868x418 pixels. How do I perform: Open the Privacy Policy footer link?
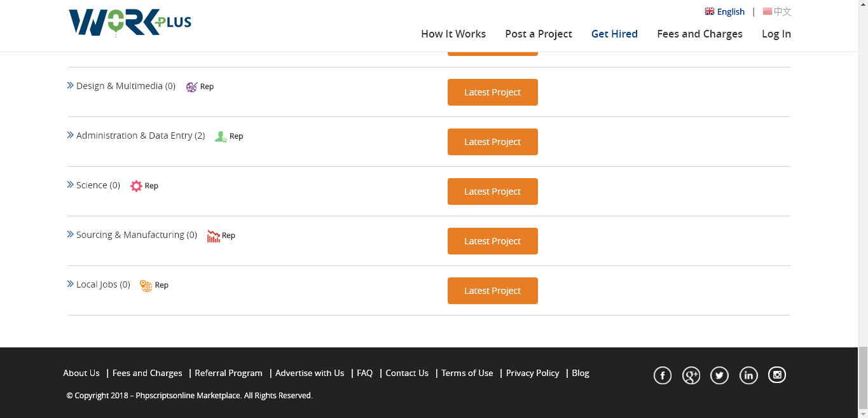click(533, 373)
